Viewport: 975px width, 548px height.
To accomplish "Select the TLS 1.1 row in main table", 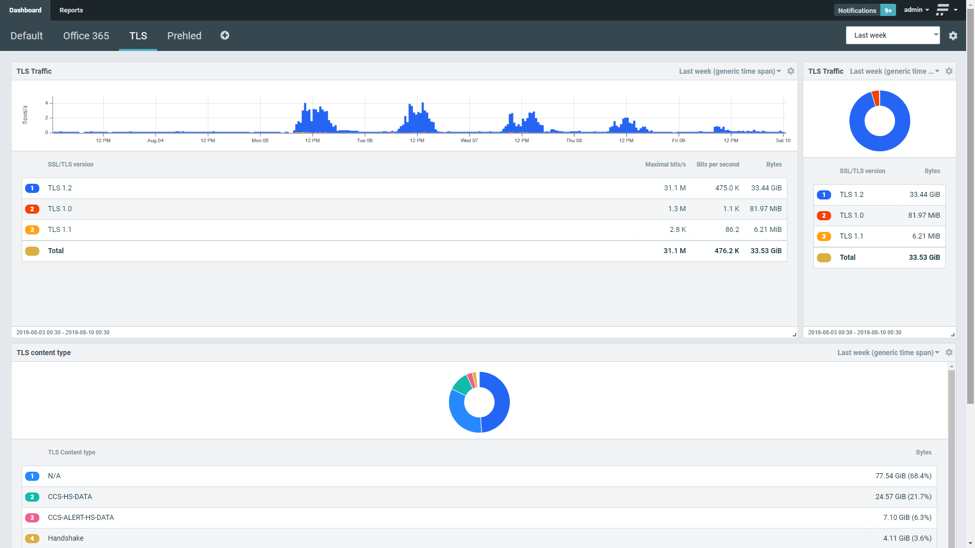I will (404, 230).
